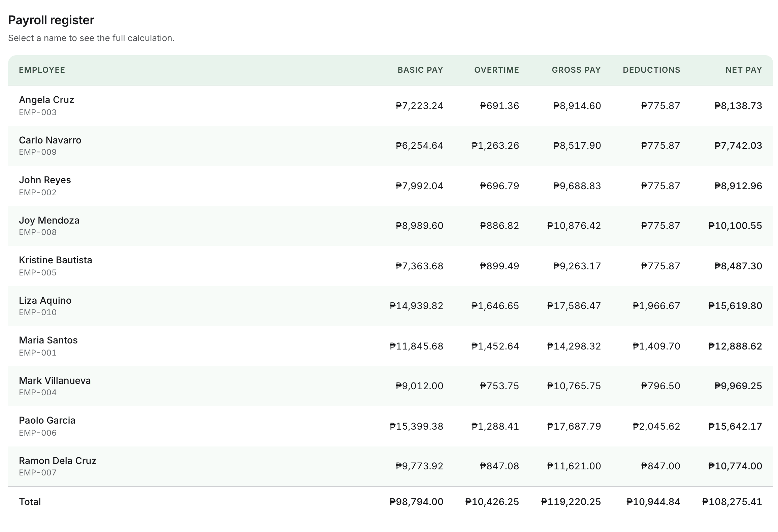Click Liza Aquino's basic pay ₱14,939.82

(x=416, y=306)
